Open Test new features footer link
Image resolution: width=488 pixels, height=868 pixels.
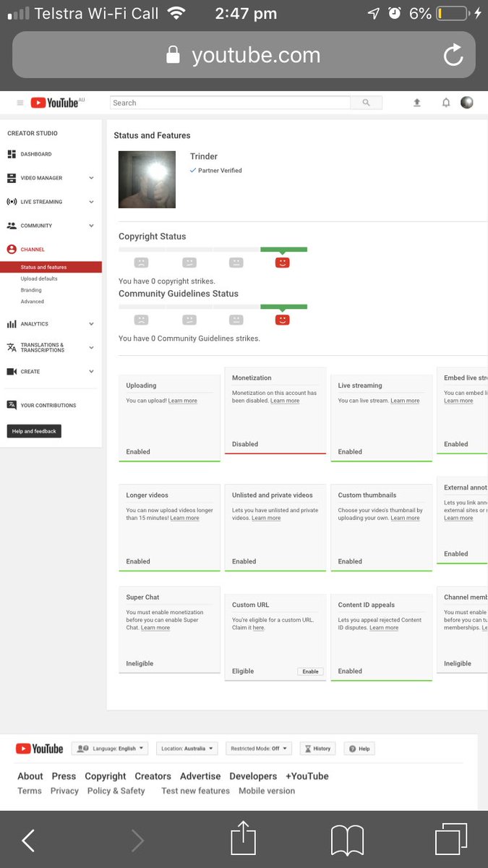coord(196,791)
